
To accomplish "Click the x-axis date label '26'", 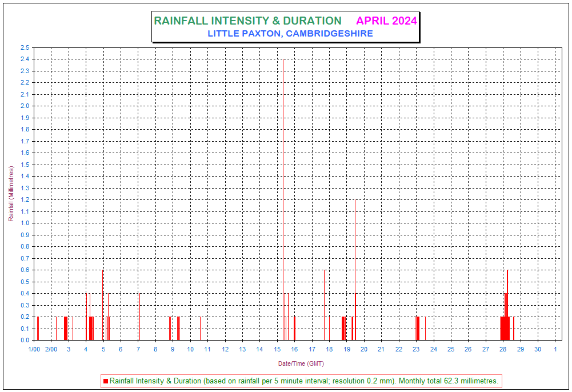I will (467, 349).
